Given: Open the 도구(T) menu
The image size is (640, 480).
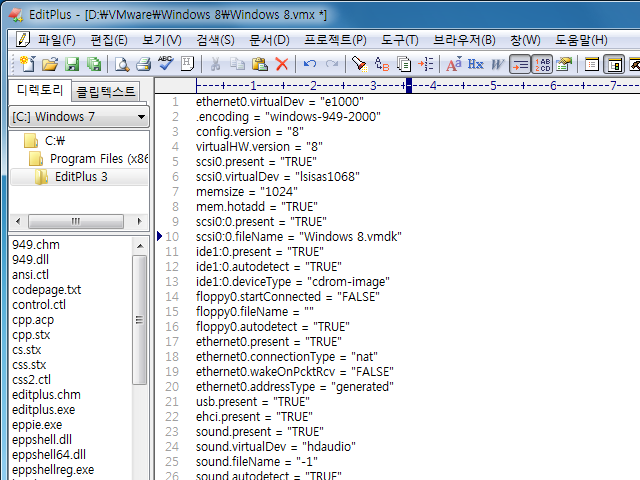Looking at the screenshot, I should (400, 40).
